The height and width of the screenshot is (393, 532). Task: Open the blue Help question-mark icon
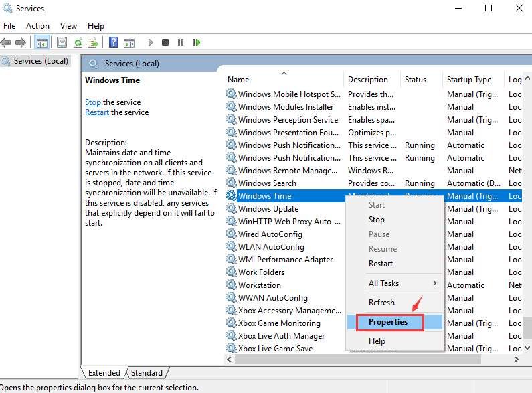point(113,42)
